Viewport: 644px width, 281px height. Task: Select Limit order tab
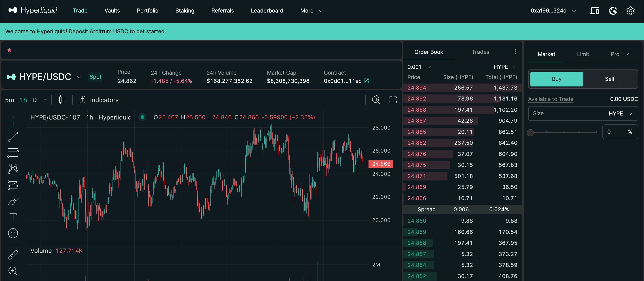tap(583, 54)
